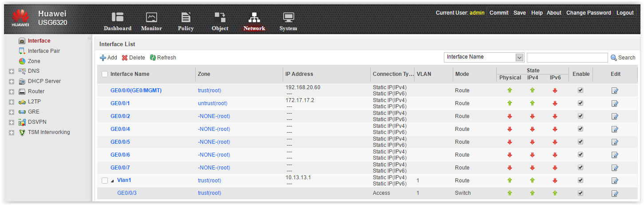This screenshot has width=644, height=205.
Task: Open the System section icon
Action: tap(288, 17)
